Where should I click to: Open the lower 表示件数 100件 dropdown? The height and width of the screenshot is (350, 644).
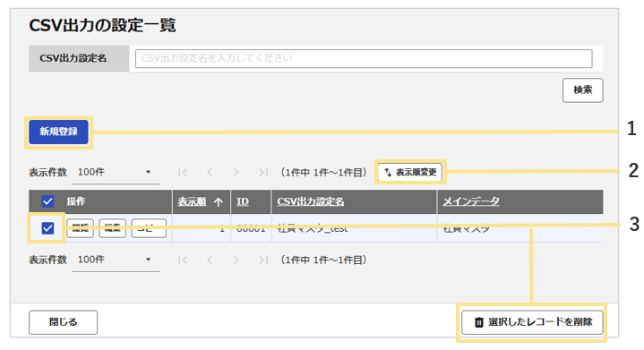[x=116, y=260]
